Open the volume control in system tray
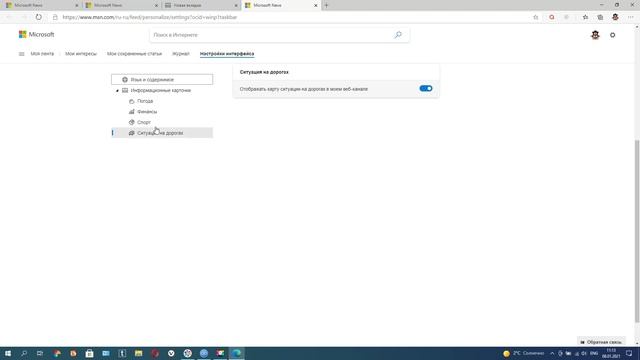Viewport: 640px width, 360px height. (x=584, y=353)
